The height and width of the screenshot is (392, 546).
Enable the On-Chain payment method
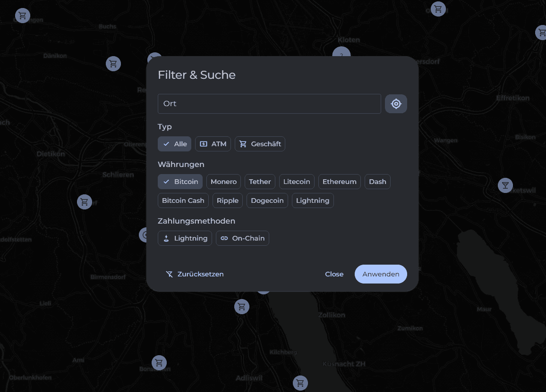[242, 238]
